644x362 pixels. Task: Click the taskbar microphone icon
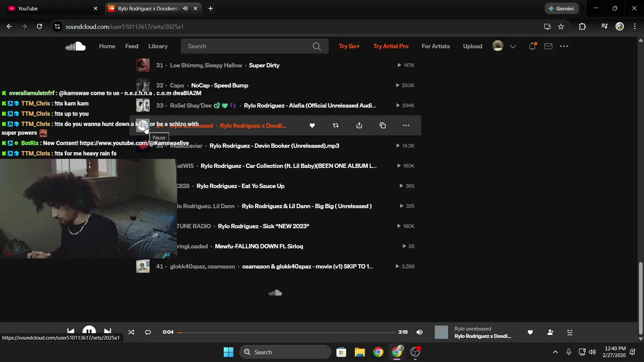tap(569, 352)
